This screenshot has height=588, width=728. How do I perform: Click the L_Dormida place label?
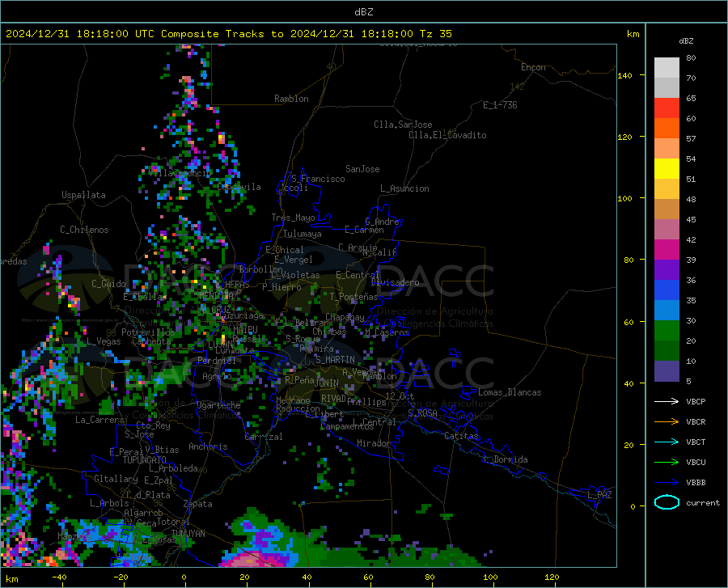coord(506,459)
